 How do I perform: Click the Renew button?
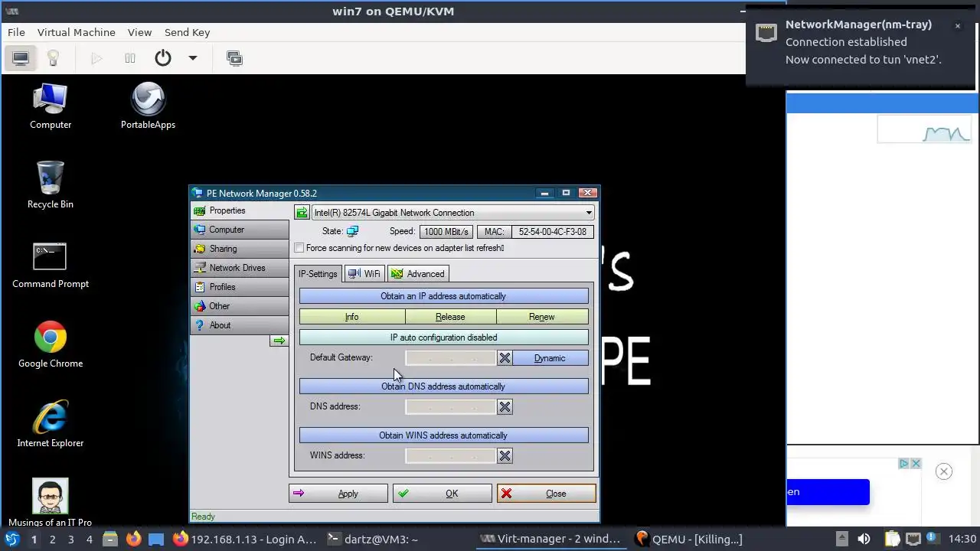click(x=541, y=317)
